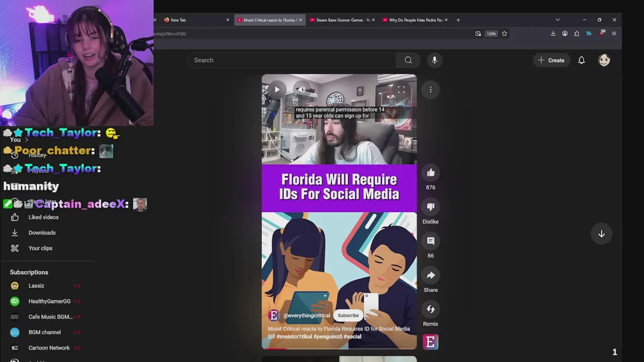The height and width of the screenshot is (362, 644).
Task: Open Liked videos in sidebar
Action: click(43, 217)
